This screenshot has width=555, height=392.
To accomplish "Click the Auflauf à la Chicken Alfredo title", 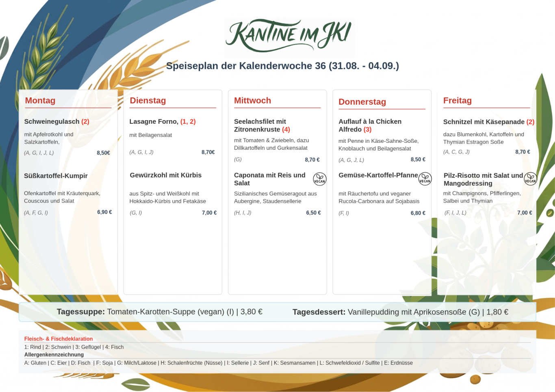I will coord(370,125).
